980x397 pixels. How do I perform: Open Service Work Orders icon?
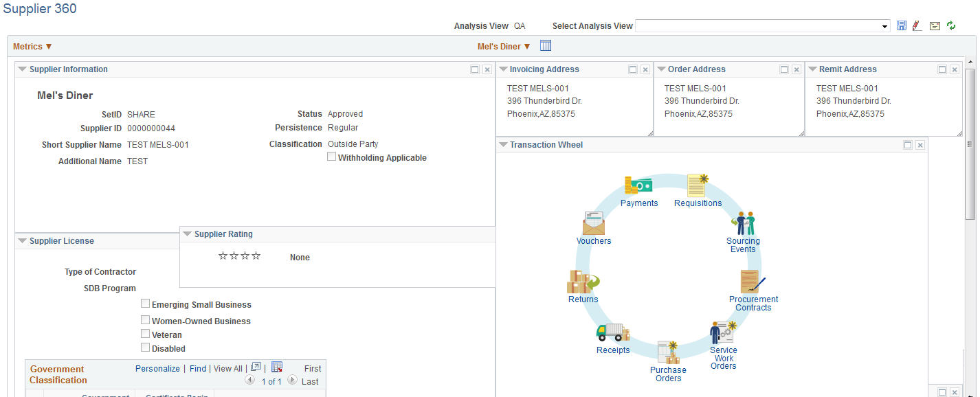coord(724,332)
